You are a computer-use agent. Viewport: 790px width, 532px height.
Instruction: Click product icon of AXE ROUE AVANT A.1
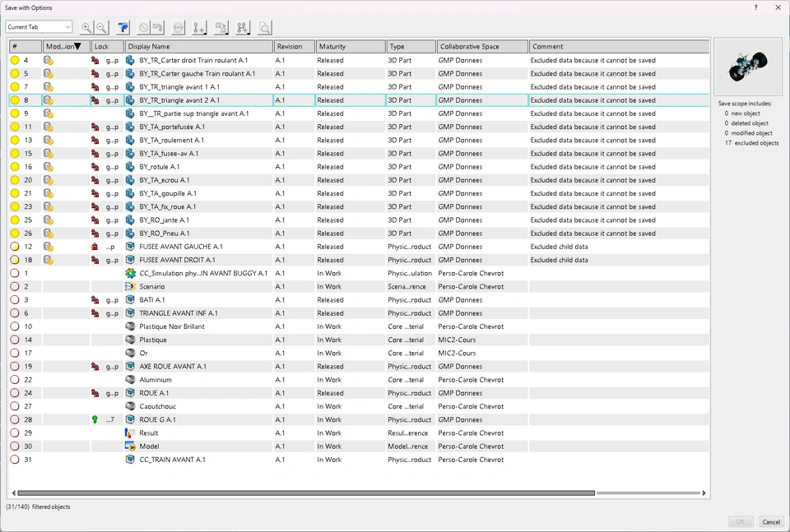[x=130, y=367]
